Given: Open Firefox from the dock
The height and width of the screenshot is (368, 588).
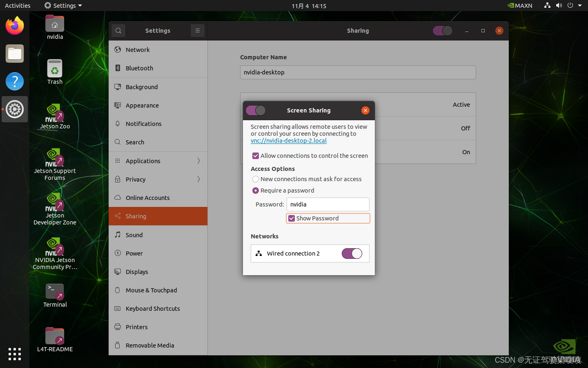Looking at the screenshot, I should [x=14, y=26].
